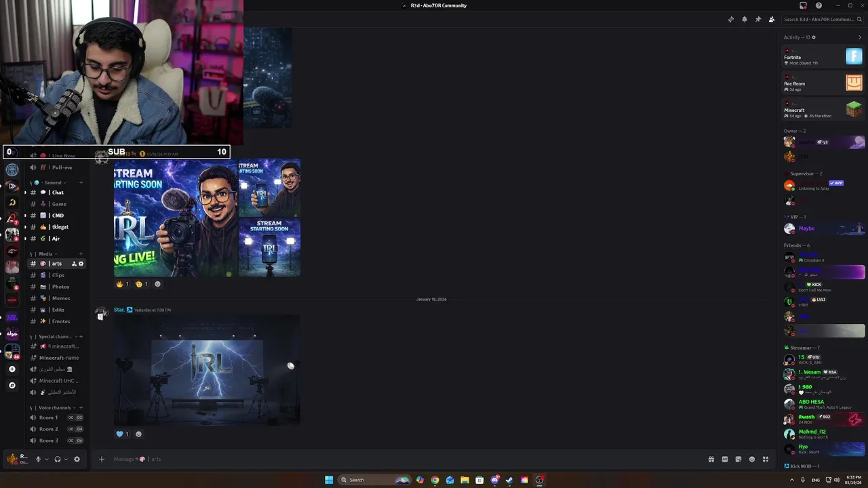Create invite for arts channel
Screen dimensions: 868x488
74,264
